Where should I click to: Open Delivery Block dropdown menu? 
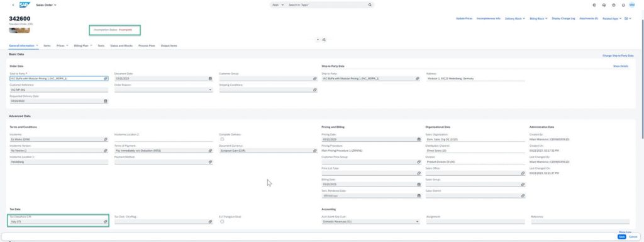pyautogui.click(x=514, y=18)
